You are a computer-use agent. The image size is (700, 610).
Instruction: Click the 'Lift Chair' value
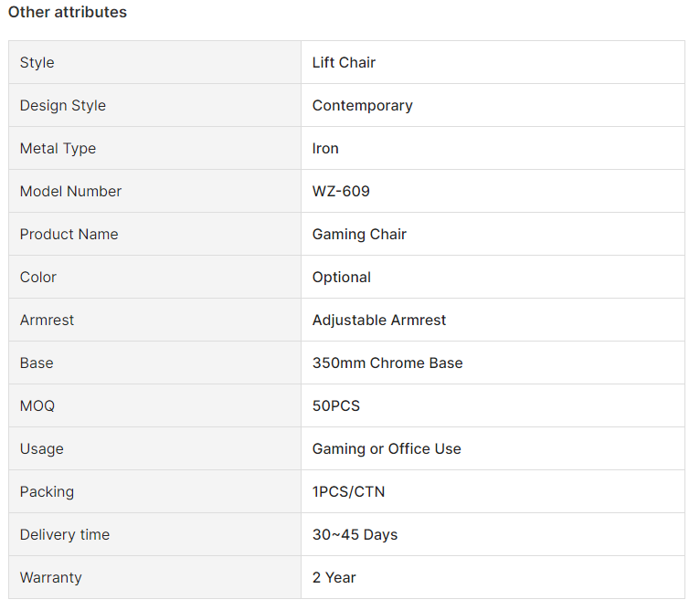click(344, 62)
